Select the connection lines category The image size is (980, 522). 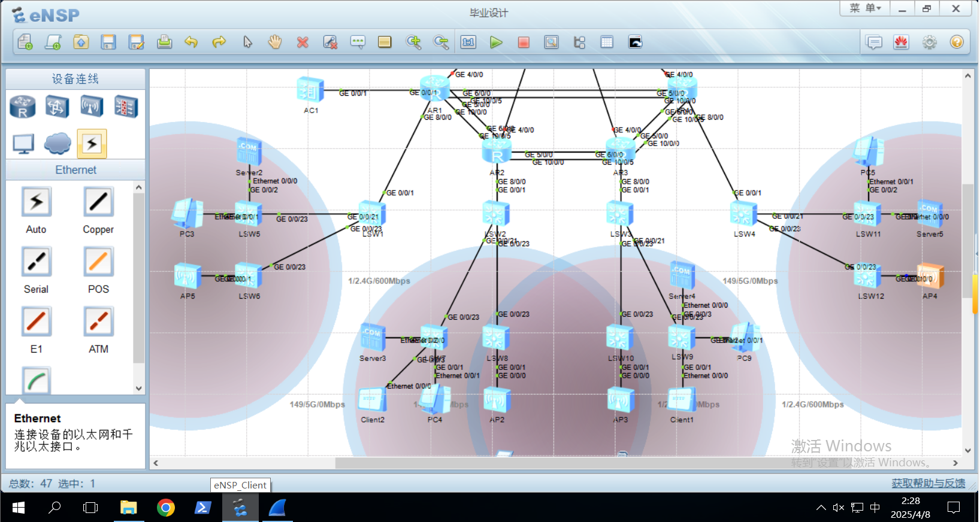[92, 144]
